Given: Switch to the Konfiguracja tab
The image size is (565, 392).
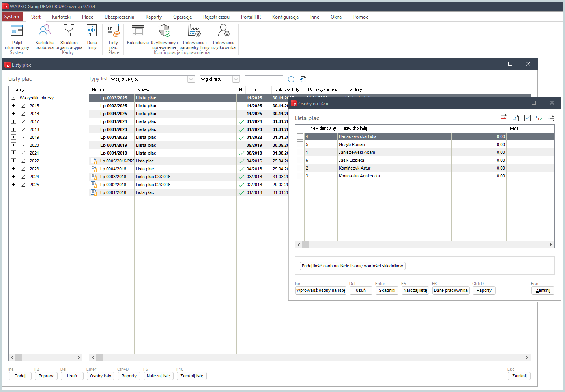Looking at the screenshot, I should [x=285, y=17].
